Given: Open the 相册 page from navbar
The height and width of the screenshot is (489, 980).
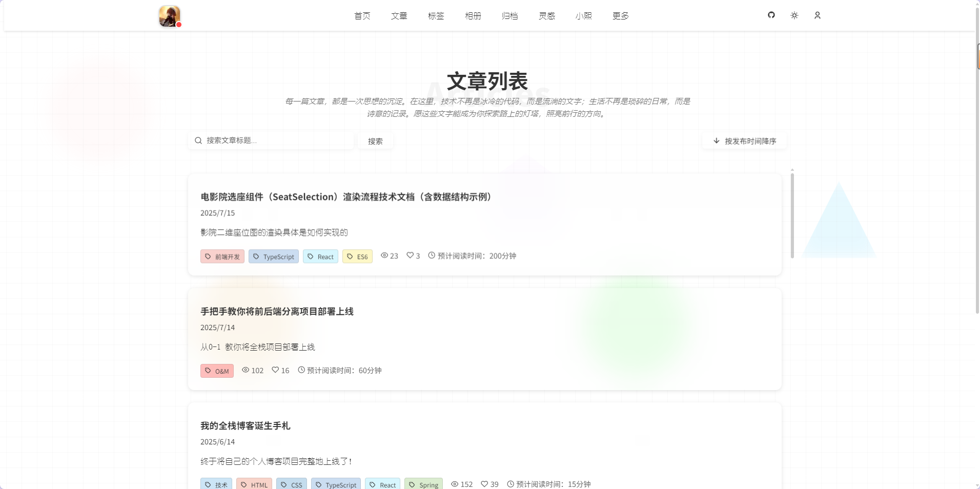Looking at the screenshot, I should (473, 16).
